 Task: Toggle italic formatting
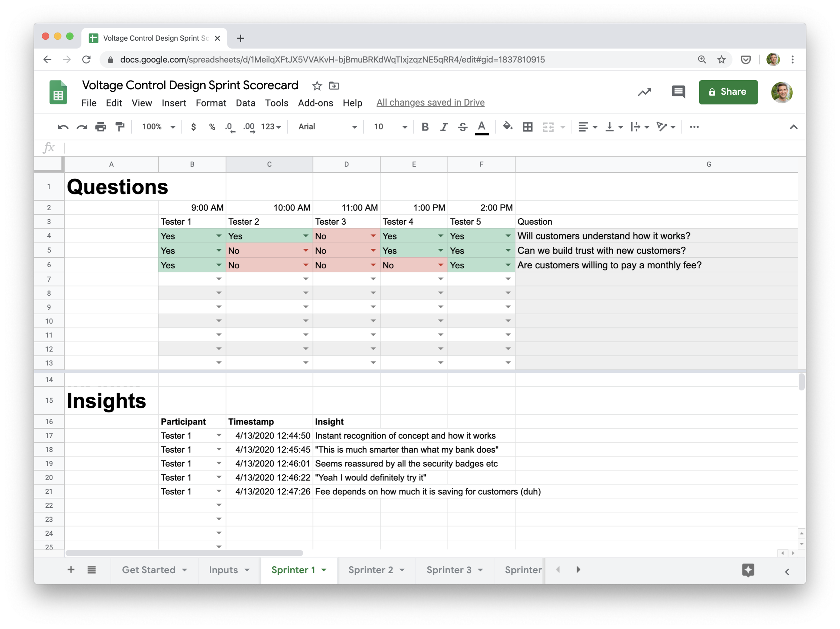coord(444,127)
